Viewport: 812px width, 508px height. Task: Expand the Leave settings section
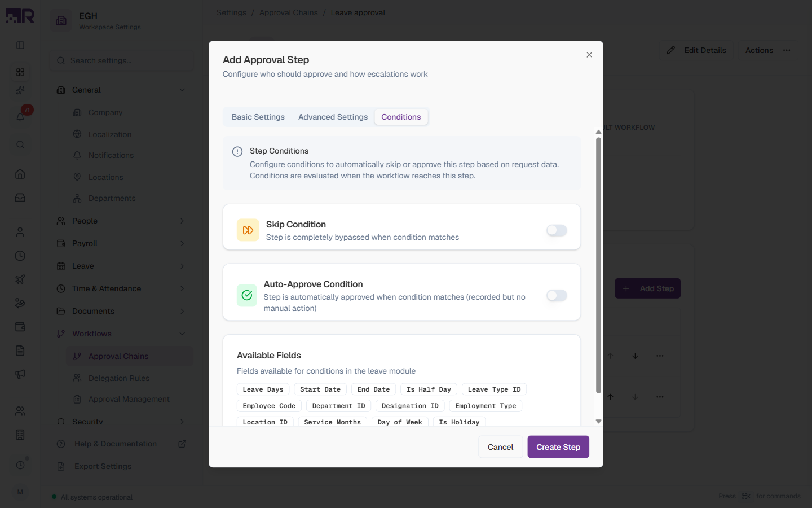[121, 266]
